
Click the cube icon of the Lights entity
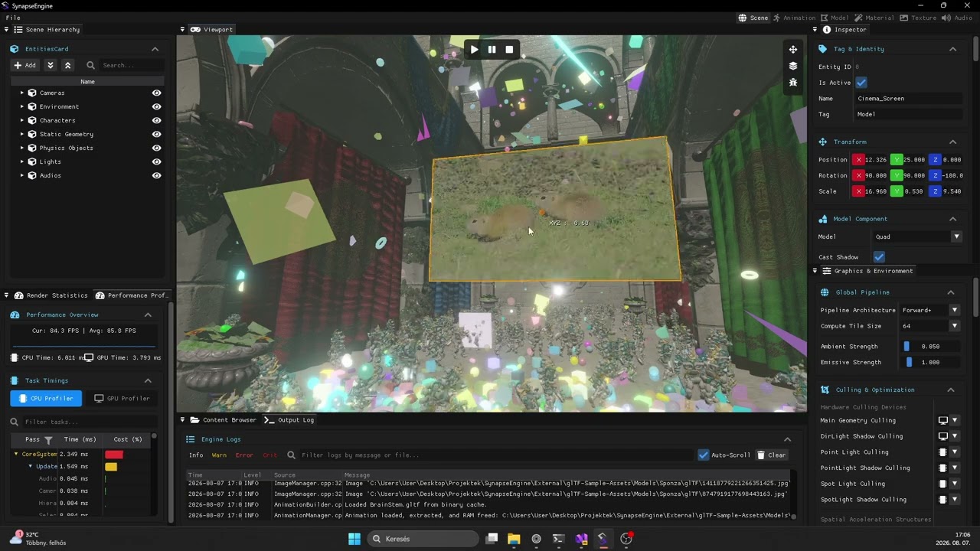32,161
